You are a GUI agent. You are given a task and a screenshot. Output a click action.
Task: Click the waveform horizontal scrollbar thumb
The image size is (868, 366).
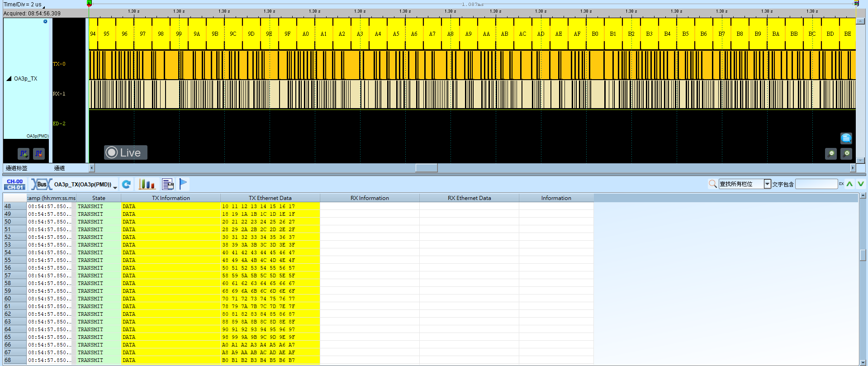427,168
